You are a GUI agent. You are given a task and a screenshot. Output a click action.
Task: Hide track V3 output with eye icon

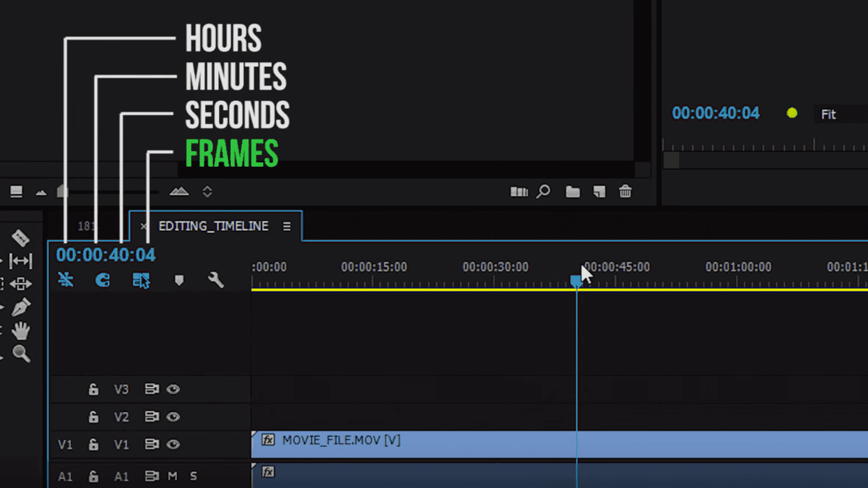pyautogui.click(x=173, y=389)
